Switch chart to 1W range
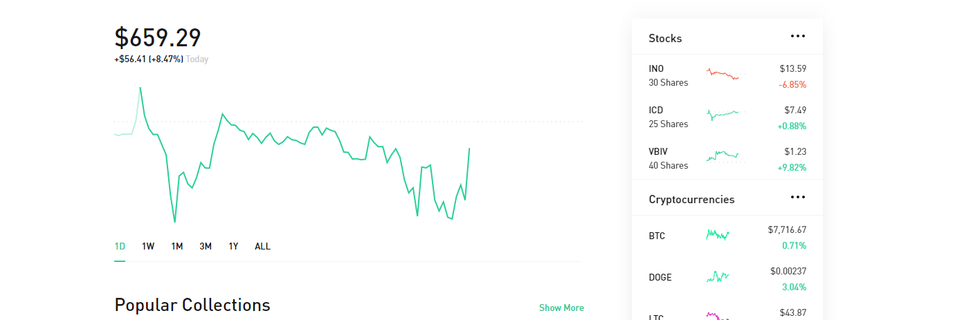Screen dimensions: 980x320 [148, 246]
